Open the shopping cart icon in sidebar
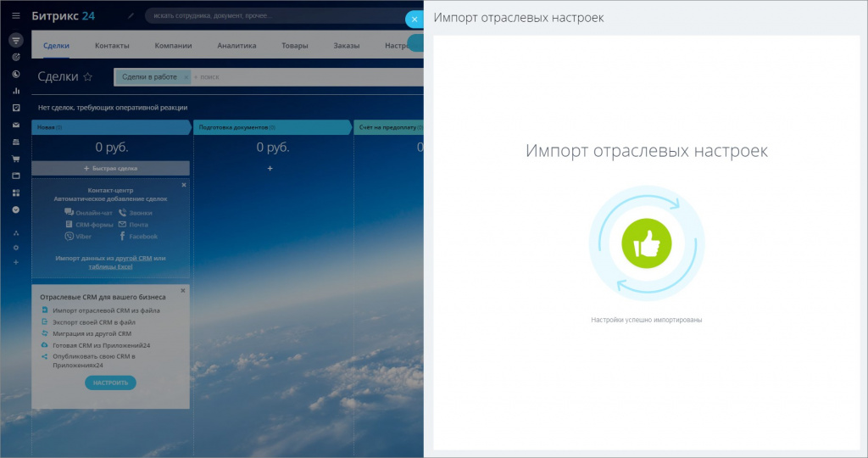The image size is (868, 458). click(16, 159)
